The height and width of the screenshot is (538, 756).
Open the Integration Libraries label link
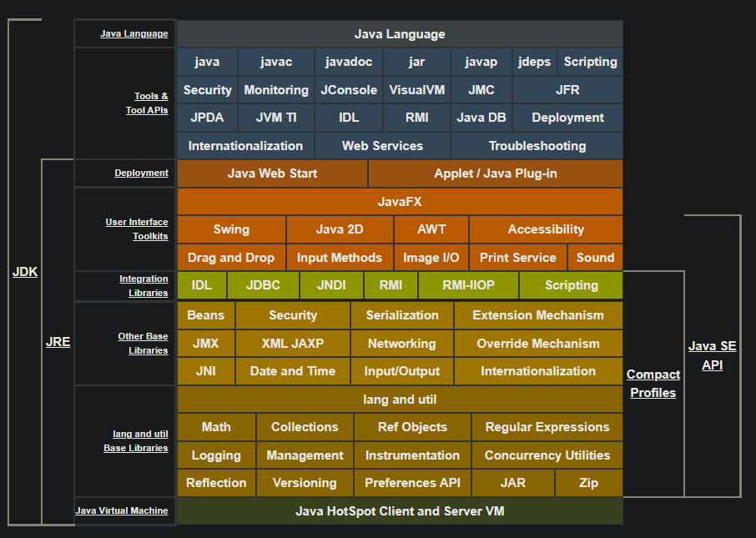[x=144, y=285]
